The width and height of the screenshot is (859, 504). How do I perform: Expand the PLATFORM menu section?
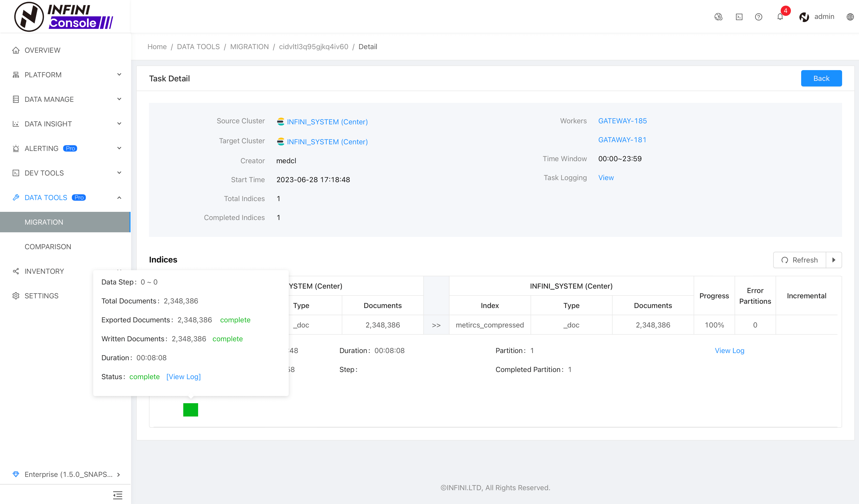pos(66,74)
